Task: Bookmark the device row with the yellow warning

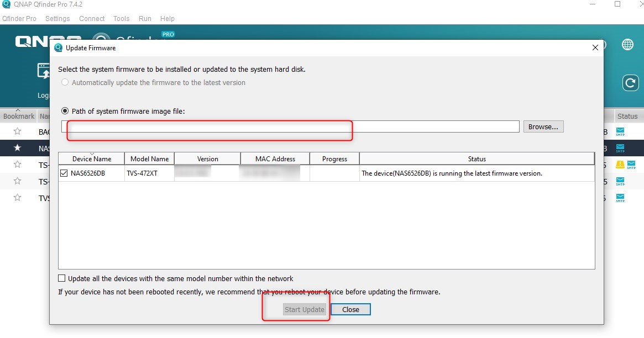Action: point(17,165)
